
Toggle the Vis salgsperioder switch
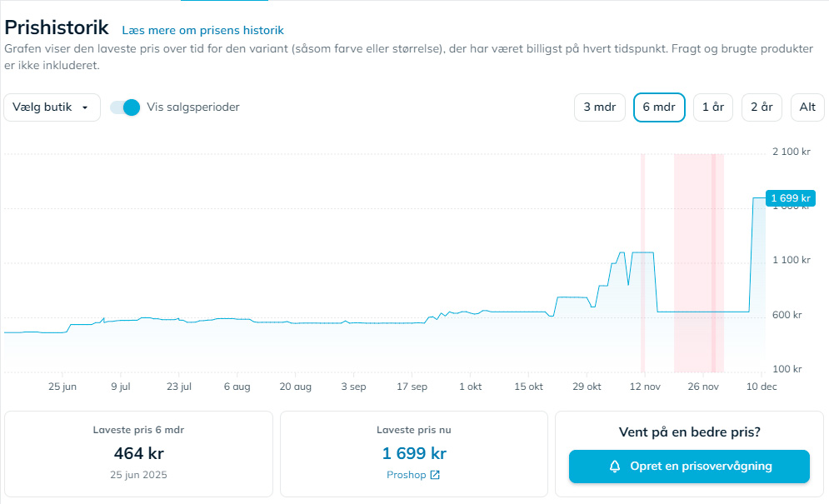(125, 107)
